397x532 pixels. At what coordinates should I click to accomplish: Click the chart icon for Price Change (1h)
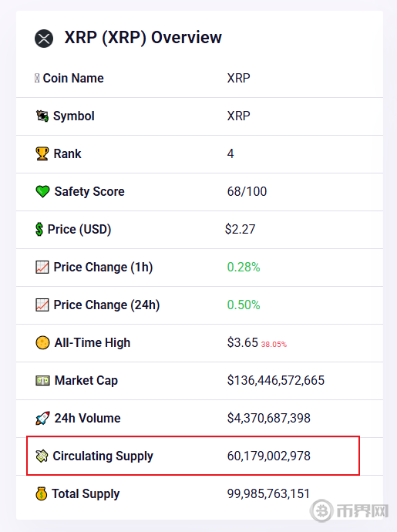42,268
